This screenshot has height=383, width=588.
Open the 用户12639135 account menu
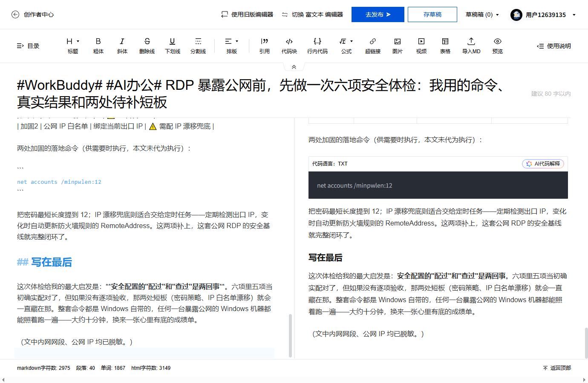543,15
